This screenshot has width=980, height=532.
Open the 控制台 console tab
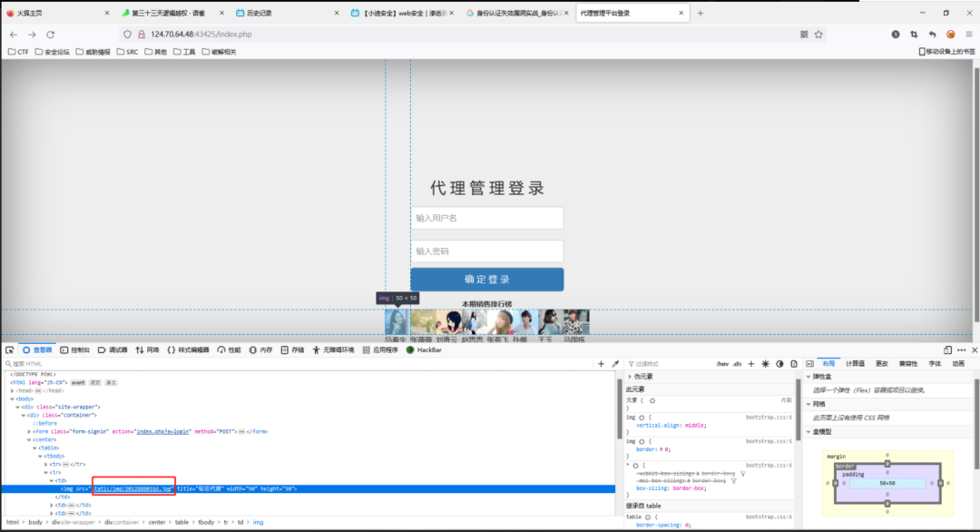coord(75,350)
